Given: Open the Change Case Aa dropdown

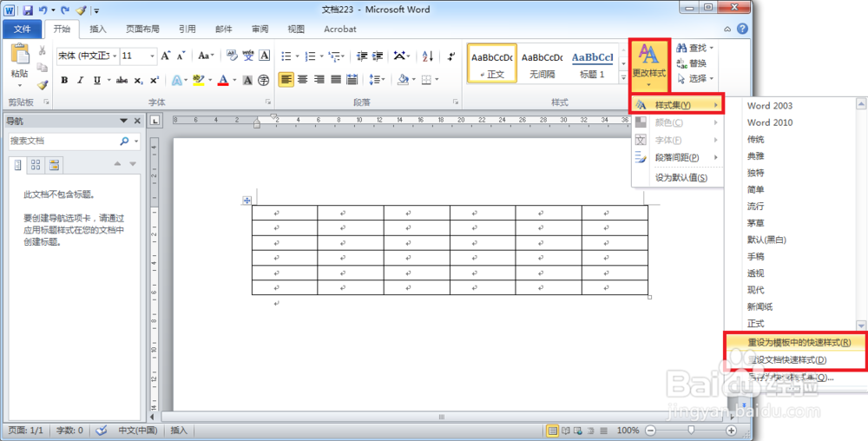Looking at the screenshot, I should (207, 56).
